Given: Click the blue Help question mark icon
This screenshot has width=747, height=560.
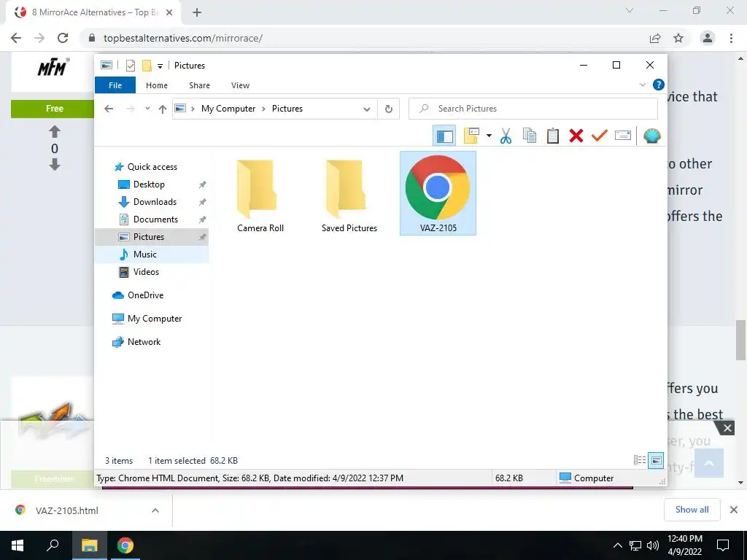Looking at the screenshot, I should click(659, 85).
